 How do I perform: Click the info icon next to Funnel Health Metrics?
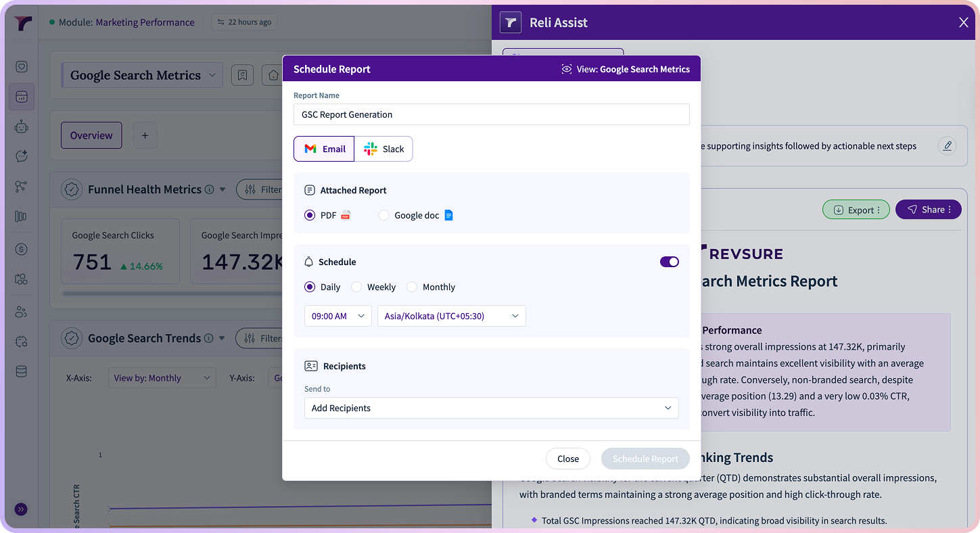point(210,189)
